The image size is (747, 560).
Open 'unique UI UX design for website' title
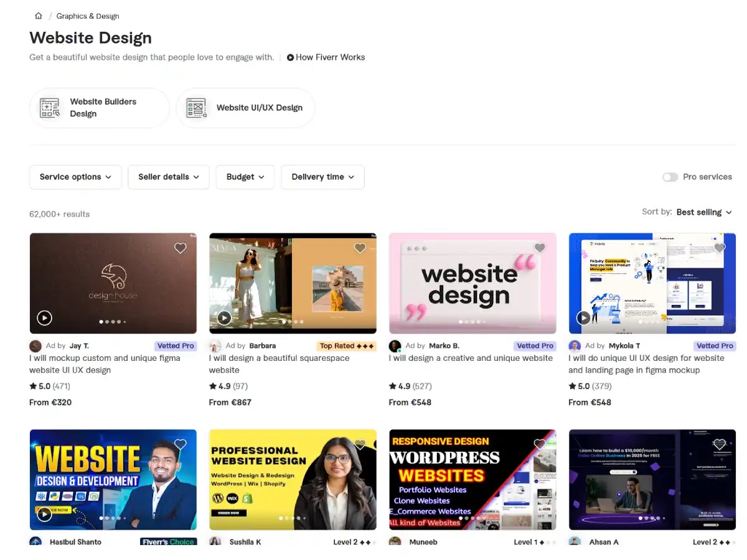[x=646, y=364]
